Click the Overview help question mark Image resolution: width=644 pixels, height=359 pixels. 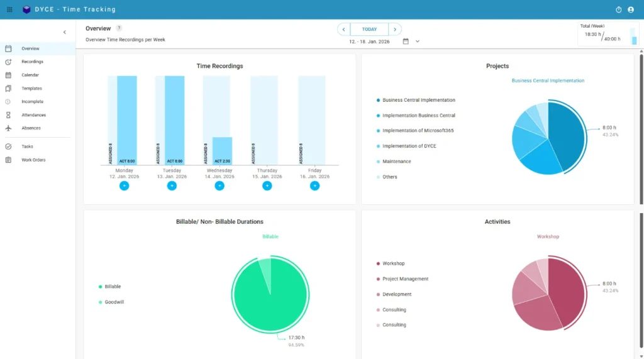pos(119,28)
